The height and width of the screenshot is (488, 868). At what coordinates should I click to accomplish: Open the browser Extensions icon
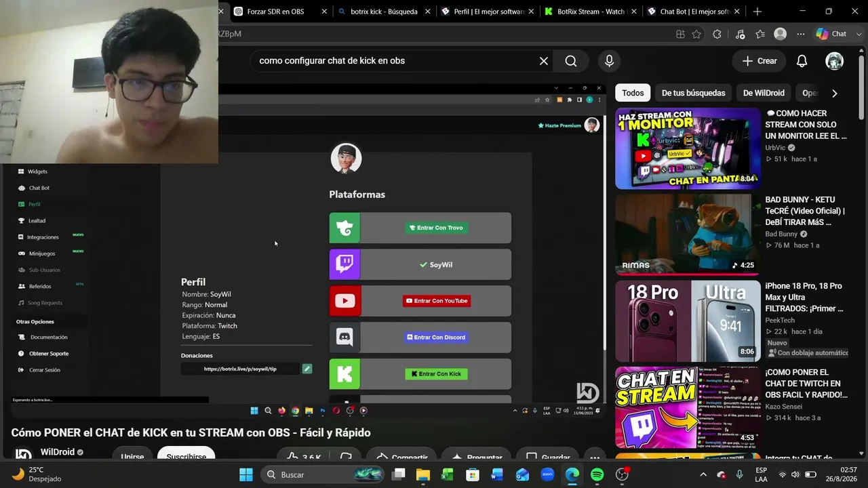coord(717,34)
